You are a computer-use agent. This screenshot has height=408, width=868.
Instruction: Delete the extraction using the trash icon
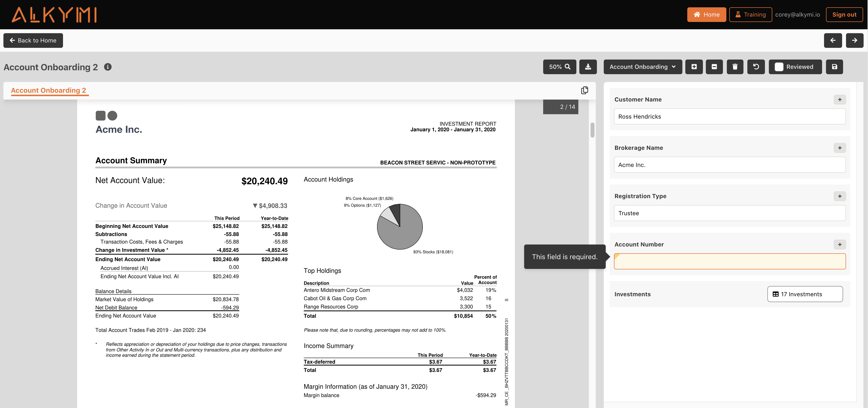[735, 67]
